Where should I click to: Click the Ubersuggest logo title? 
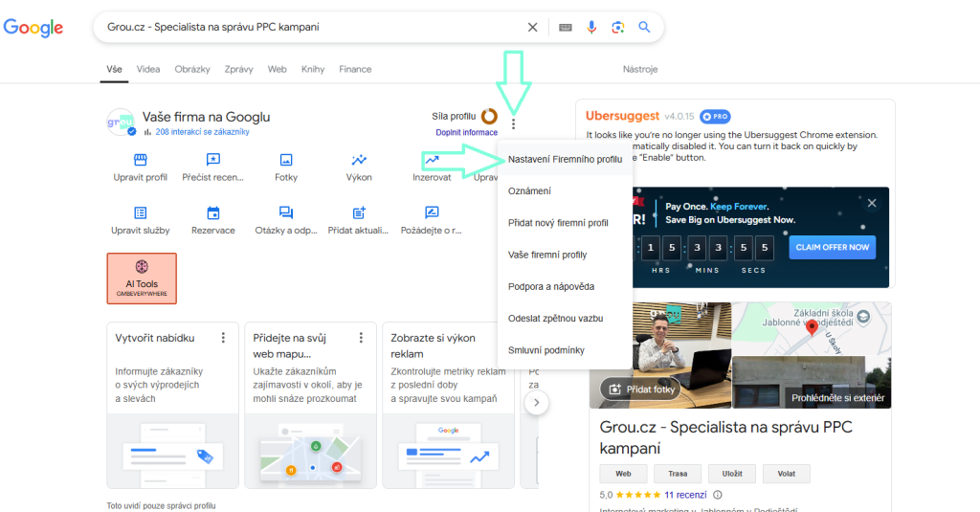point(622,116)
